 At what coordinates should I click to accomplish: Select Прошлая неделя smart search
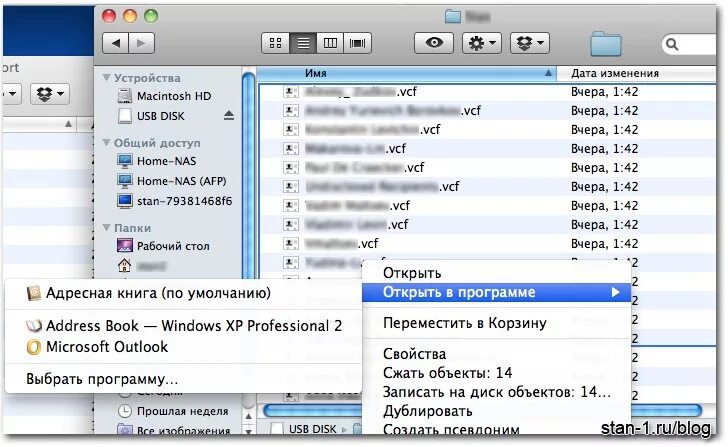[x=173, y=411]
